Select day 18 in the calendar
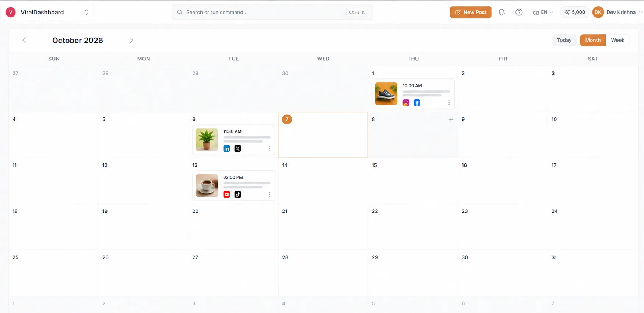The height and width of the screenshot is (313, 644). point(15,211)
